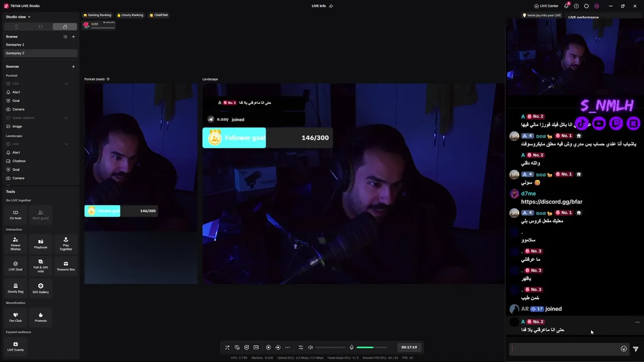Open the Treasure Box tool
This screenshot has height=362, width=644.
coord(66,266)
